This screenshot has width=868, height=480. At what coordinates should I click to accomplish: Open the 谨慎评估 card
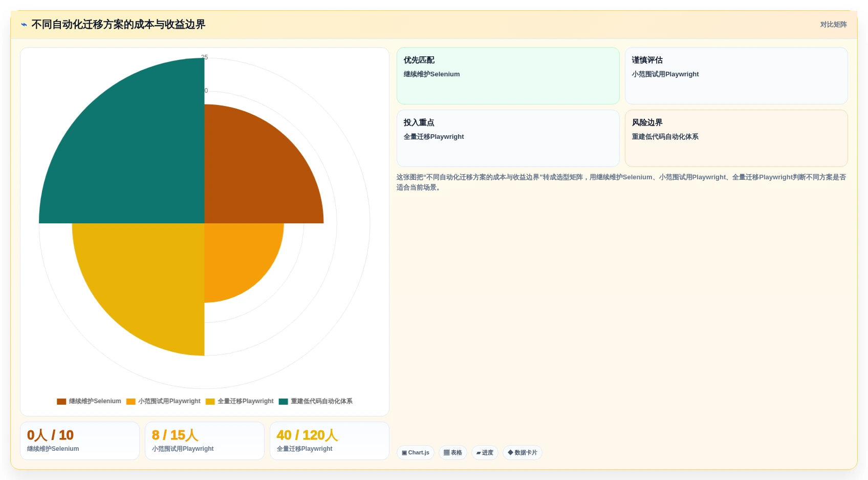[x=736, y=76]
